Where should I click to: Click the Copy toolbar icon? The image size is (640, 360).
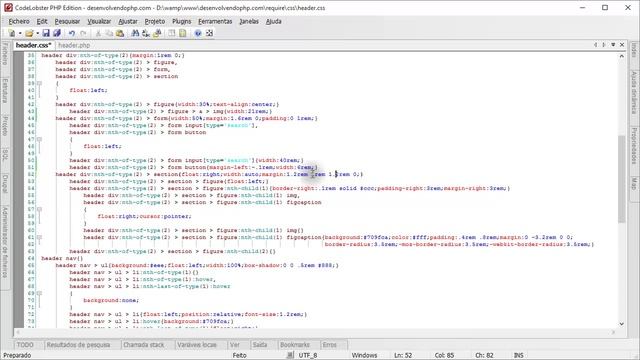(109, 33)
